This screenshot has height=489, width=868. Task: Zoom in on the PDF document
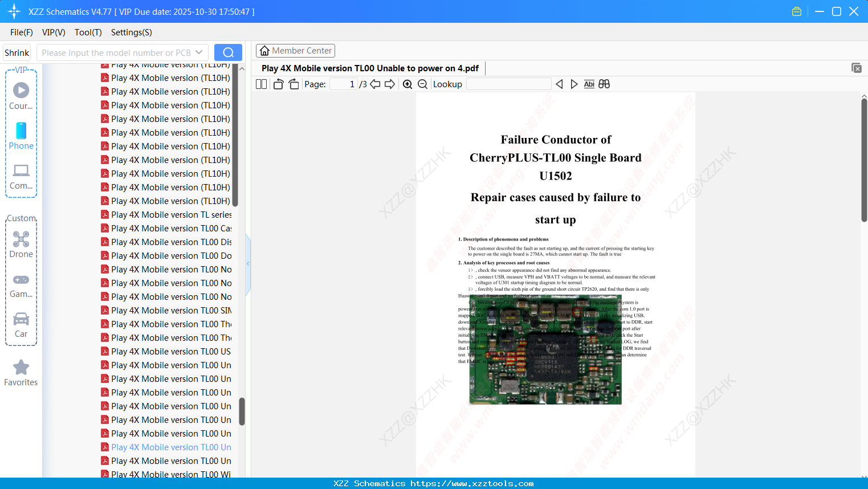[407, 84]
